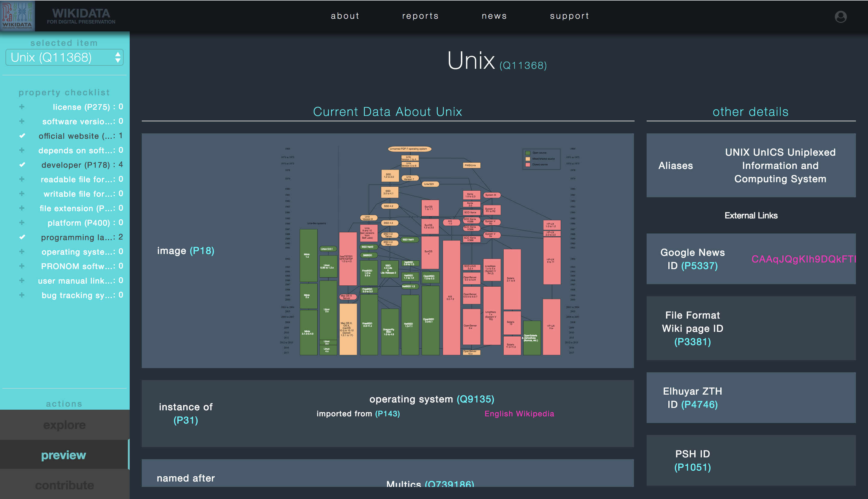Click the plus icon beside operating system
Viewport: 868px width, 499px height.
coord(22,252)
